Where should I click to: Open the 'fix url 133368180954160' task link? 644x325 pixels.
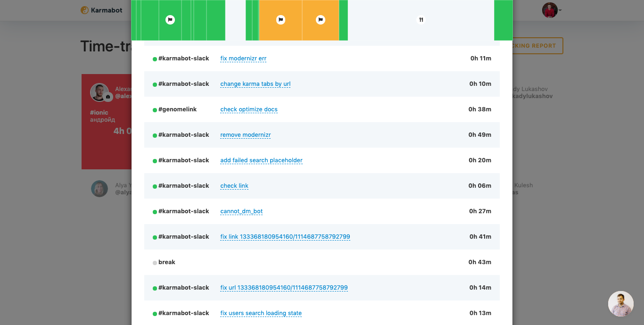pyautogui.click(x=284, y=288)
